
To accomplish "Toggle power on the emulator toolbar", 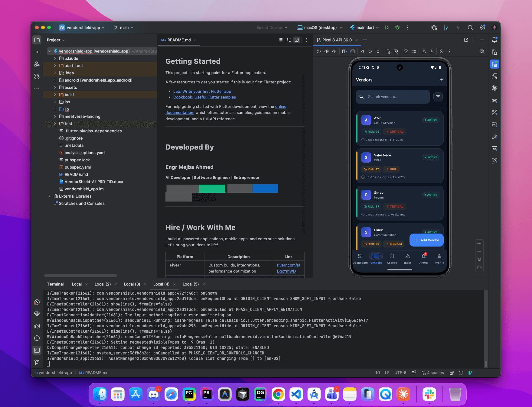I will pyautogui.click(x=319, y=51).
